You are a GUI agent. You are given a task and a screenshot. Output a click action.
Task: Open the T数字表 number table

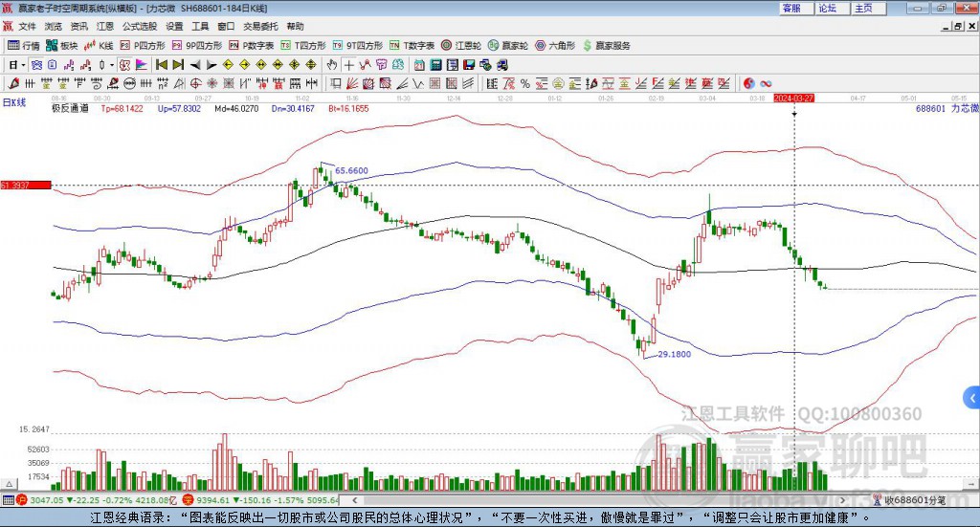point(412,46)
